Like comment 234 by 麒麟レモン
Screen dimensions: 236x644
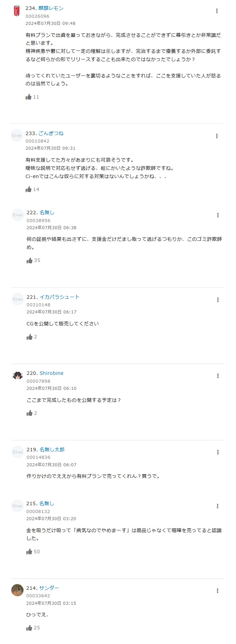[x=29, y=97]
